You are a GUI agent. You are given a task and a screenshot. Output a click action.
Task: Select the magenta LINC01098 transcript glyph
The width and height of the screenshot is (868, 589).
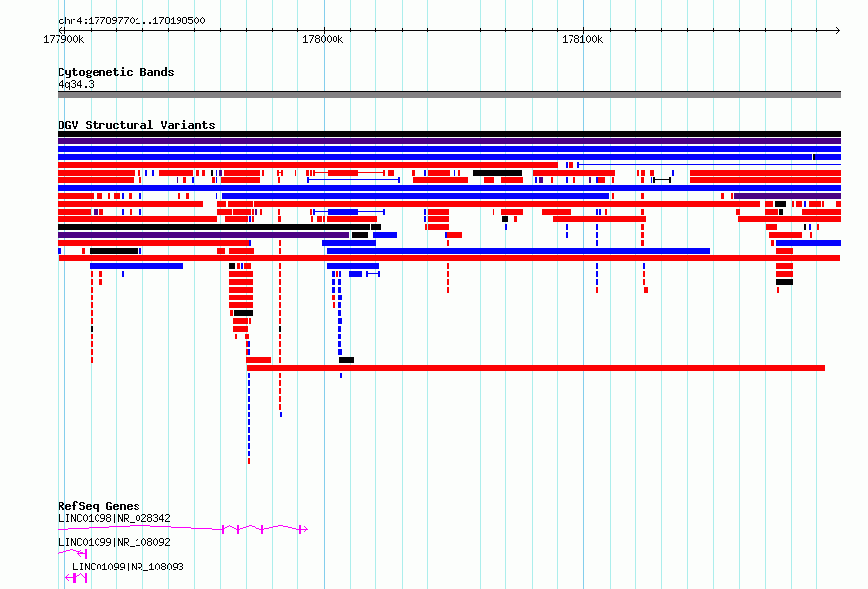point(182,530)
